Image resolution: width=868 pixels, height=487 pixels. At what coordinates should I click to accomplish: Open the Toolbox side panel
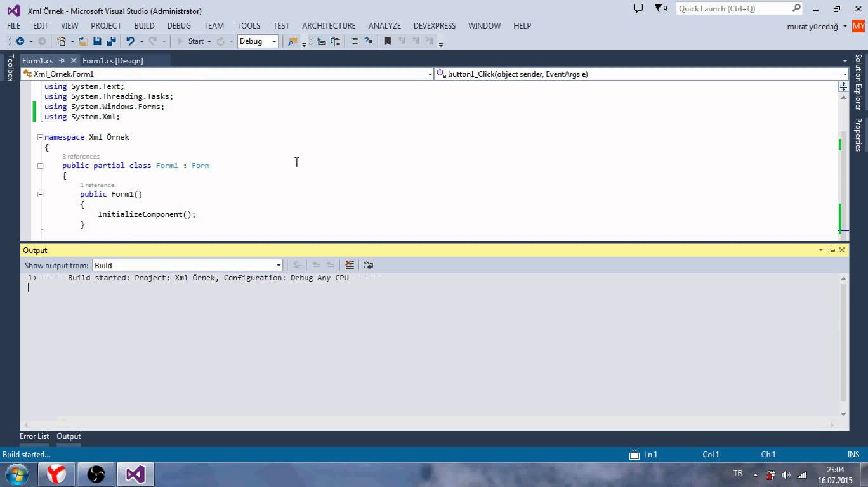click(10, 68)
